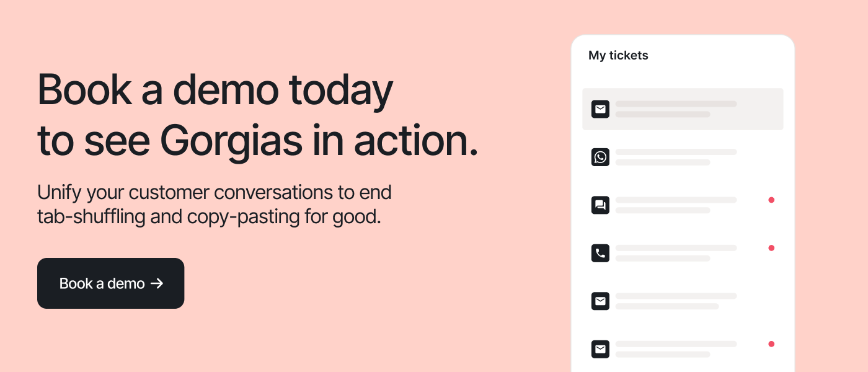Image resolution: width=868 pixels, height=372 pixels.
Task: Click the red unread dot on the chat ticket
Action: tap(771, 200)
